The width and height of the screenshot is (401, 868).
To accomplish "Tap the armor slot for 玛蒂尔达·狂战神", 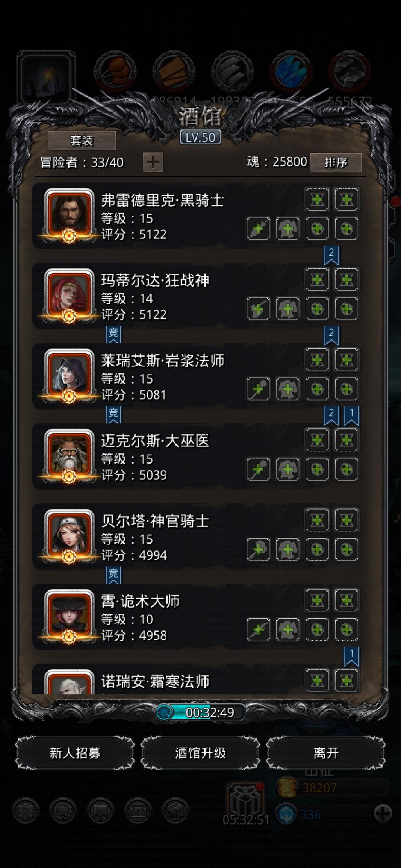I will click(x=288, y=309).
